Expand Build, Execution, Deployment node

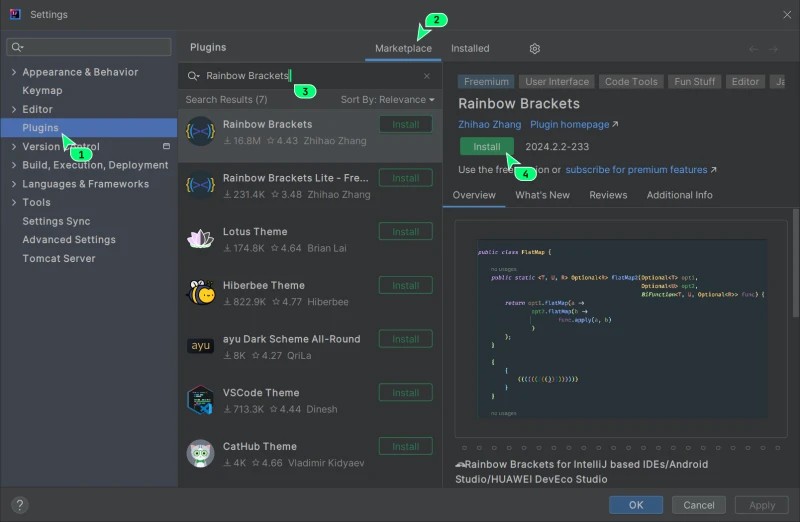click(x=14, y=165)
